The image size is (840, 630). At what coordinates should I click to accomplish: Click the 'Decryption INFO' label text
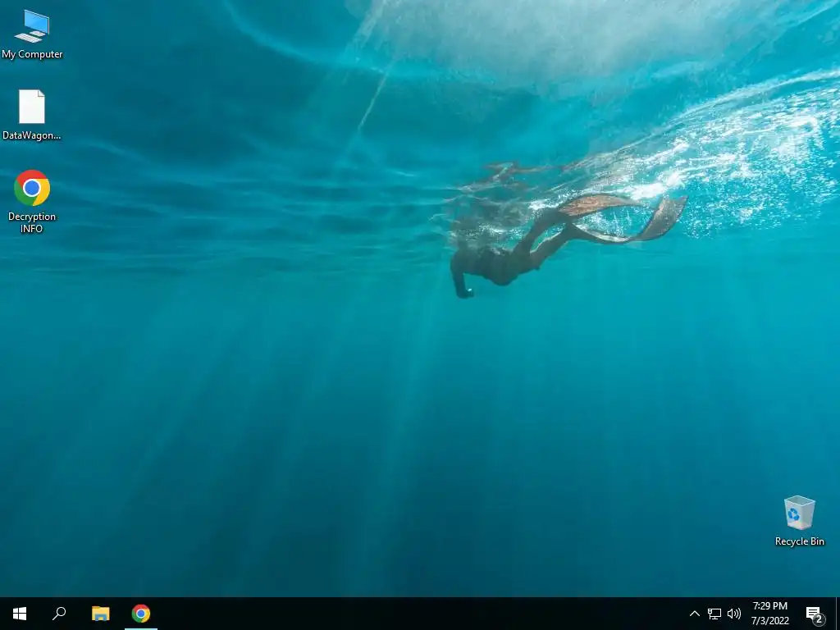(32, 222)
